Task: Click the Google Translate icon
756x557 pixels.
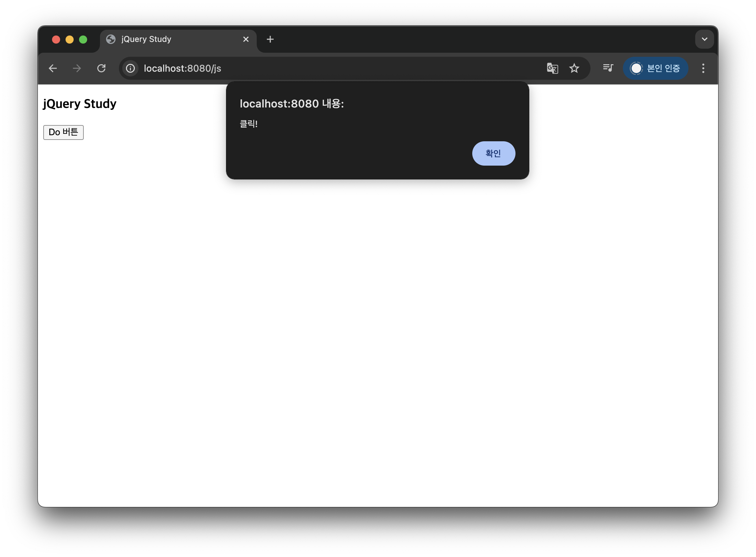Action: pos(552,69)
